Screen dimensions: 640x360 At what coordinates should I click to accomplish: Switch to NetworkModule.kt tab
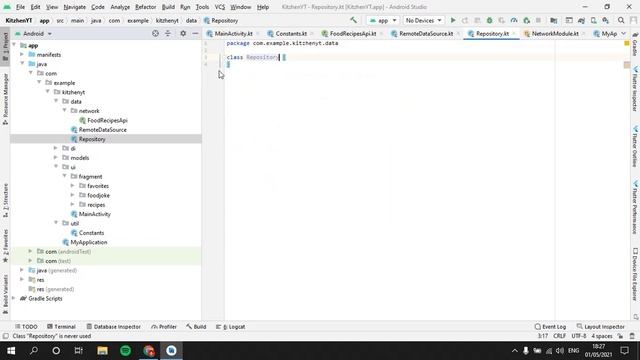pos(554,33)
